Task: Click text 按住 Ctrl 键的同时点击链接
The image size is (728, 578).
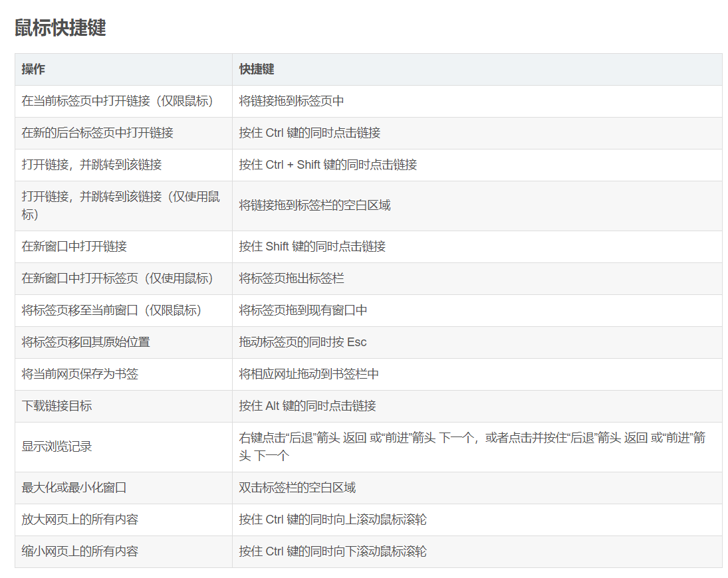Action: click(x=310, y=133)
